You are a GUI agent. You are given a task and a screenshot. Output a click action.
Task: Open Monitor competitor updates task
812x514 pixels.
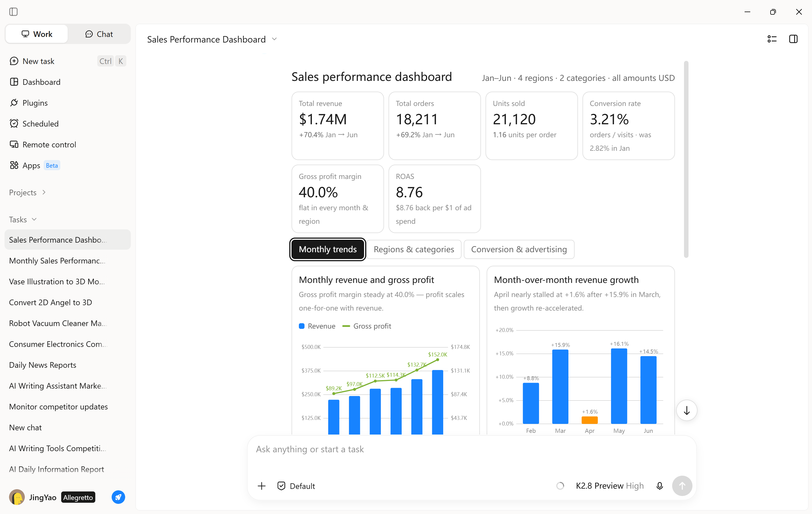tap(67, 407)
